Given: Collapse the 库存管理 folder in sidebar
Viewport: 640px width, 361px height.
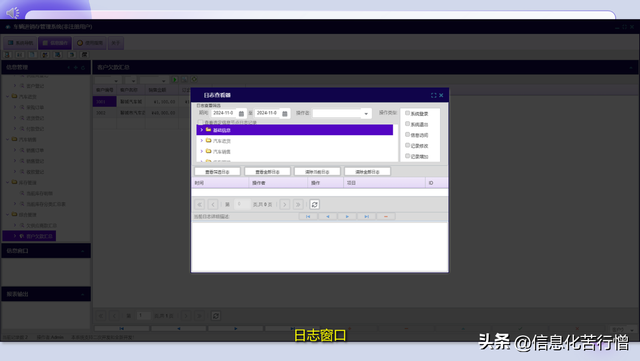Looking at the screenshot, I should 7,182.
